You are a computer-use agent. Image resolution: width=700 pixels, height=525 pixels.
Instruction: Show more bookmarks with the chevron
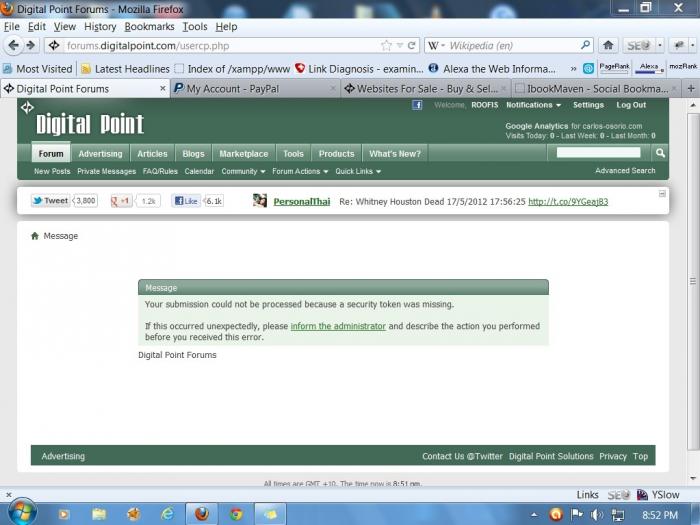pyautogui.click(x=573, y=69)
